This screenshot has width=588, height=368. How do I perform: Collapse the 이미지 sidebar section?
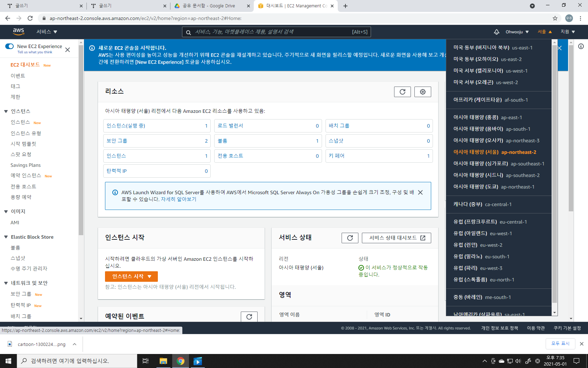coord(6,212)
